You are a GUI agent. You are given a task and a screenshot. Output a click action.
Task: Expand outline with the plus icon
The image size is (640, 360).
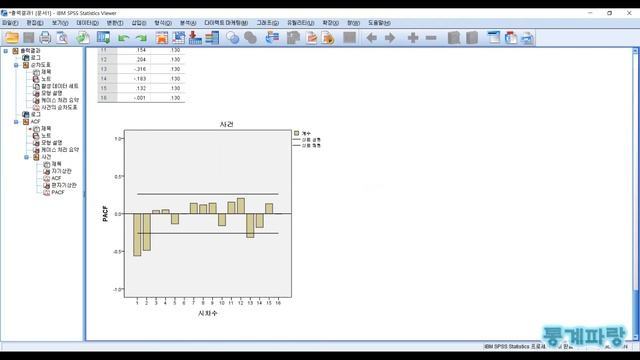413,38
